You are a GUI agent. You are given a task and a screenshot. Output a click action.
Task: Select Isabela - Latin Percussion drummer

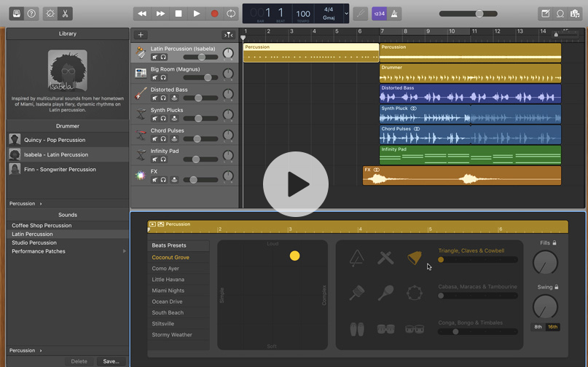[68, 154]
